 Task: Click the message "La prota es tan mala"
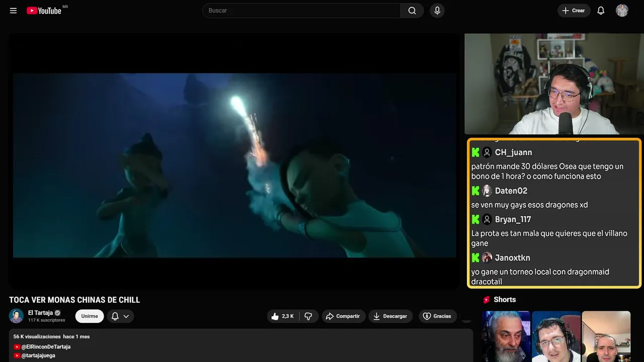tap(549, 238)
